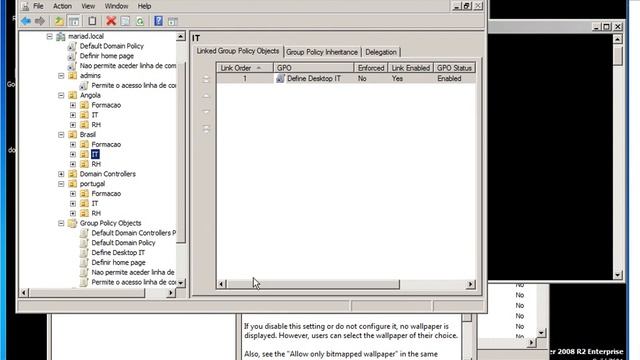
Task: Select the Angola OU
Action: click(x=90, y=95)
